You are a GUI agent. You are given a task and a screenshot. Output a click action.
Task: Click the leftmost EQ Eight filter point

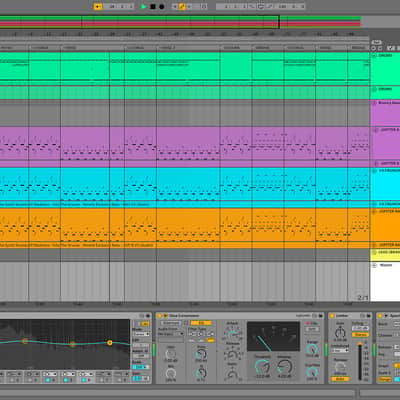pos(25,341)
